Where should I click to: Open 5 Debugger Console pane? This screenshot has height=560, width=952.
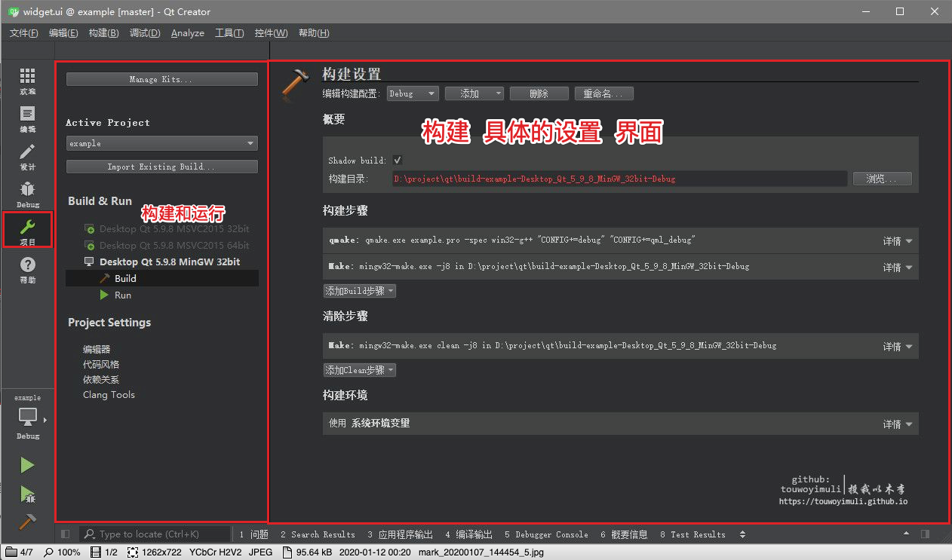click(547, 534)
